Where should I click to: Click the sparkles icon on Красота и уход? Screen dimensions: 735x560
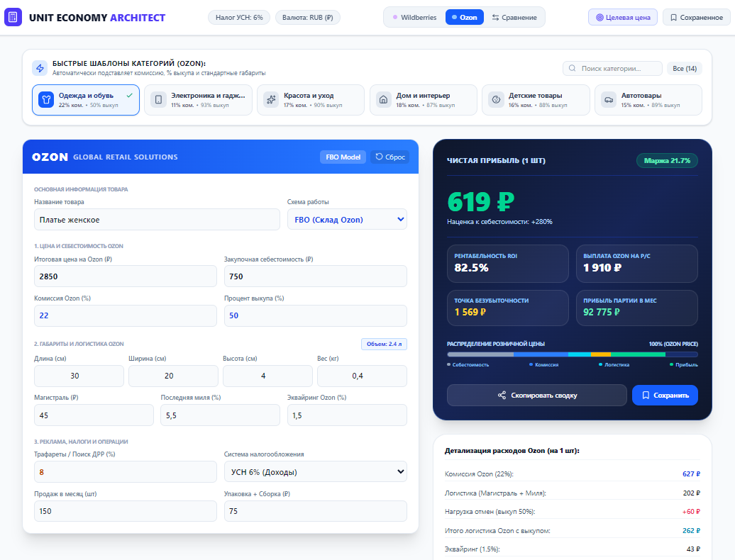[271, 100]
